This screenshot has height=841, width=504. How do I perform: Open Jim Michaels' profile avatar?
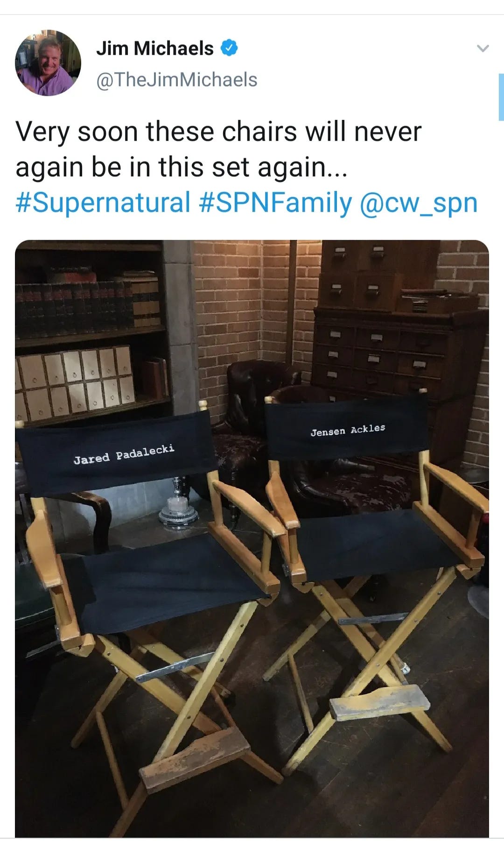pos(48,63)
